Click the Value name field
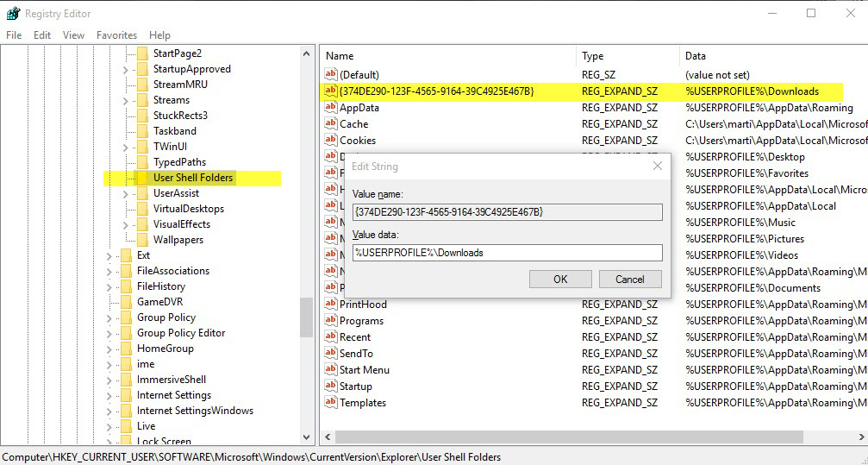Screen dimensions: 868x465 (x=507, y=211)
